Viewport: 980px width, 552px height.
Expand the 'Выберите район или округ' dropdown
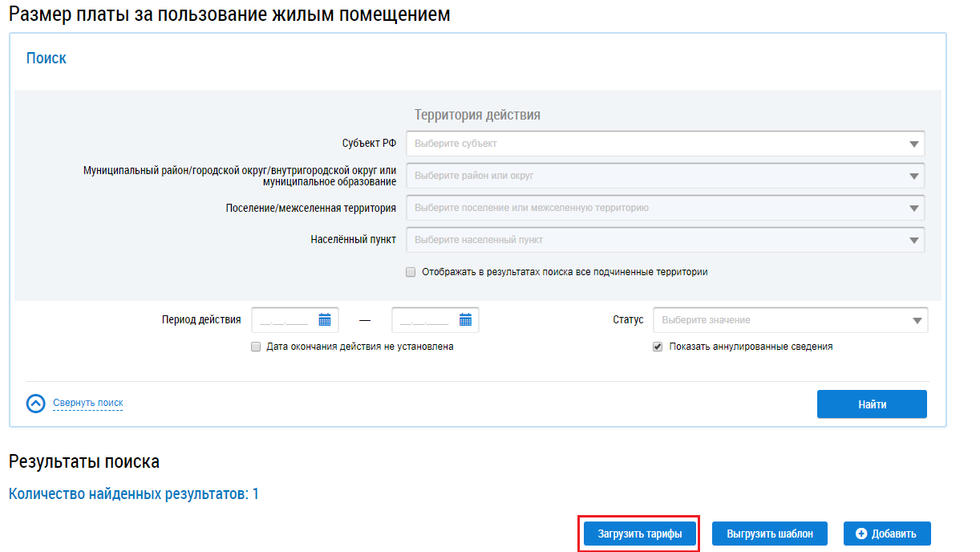665,176
